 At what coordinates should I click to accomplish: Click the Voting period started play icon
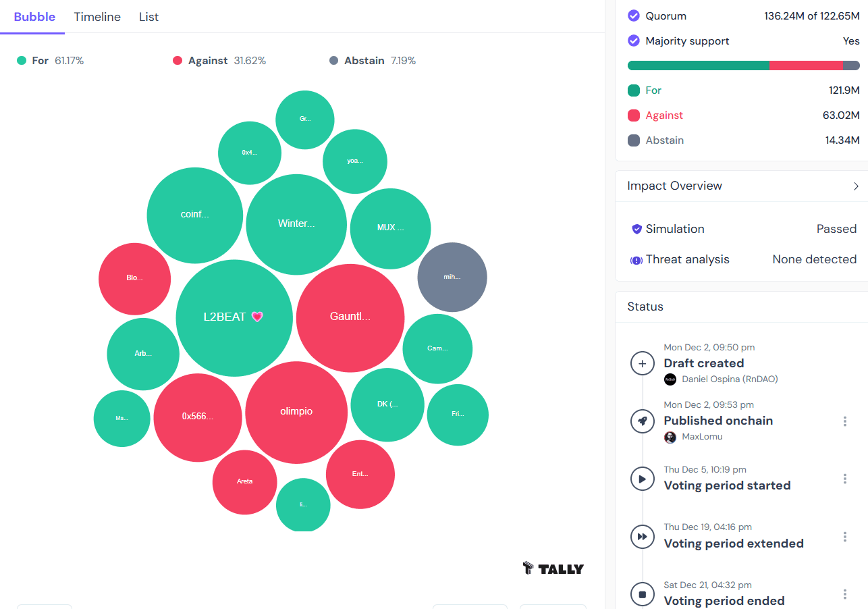click(x=643, y=479)
